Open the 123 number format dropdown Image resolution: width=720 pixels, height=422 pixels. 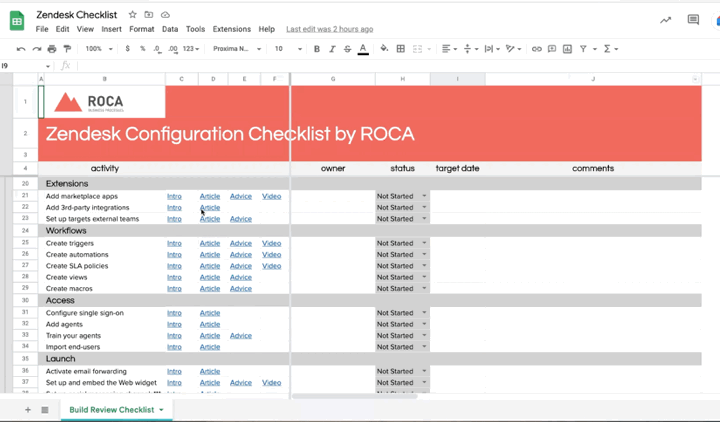[191, 49]
